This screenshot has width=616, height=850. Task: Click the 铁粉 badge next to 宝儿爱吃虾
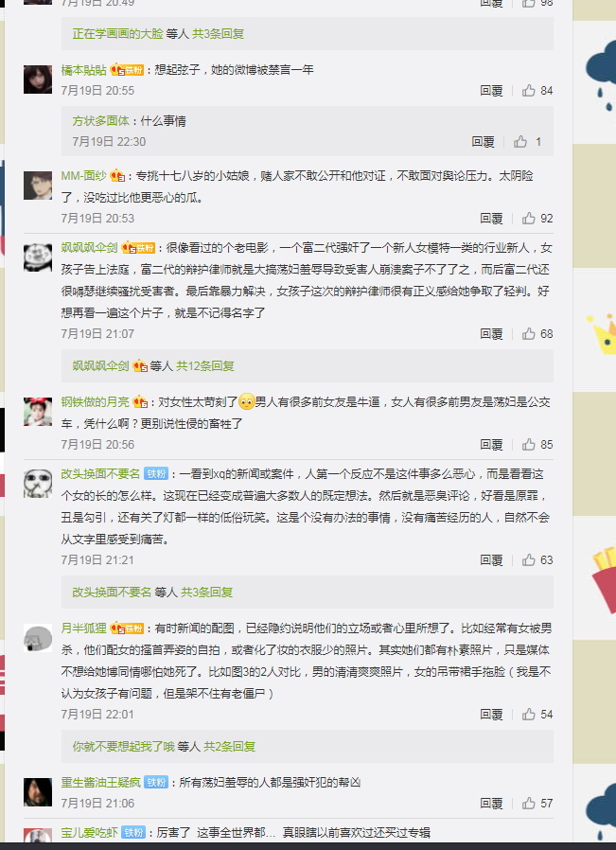pos(133,832)
